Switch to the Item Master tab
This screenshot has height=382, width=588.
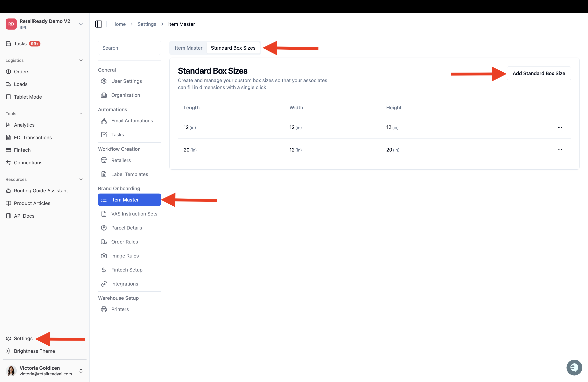[x=188, y=48]
